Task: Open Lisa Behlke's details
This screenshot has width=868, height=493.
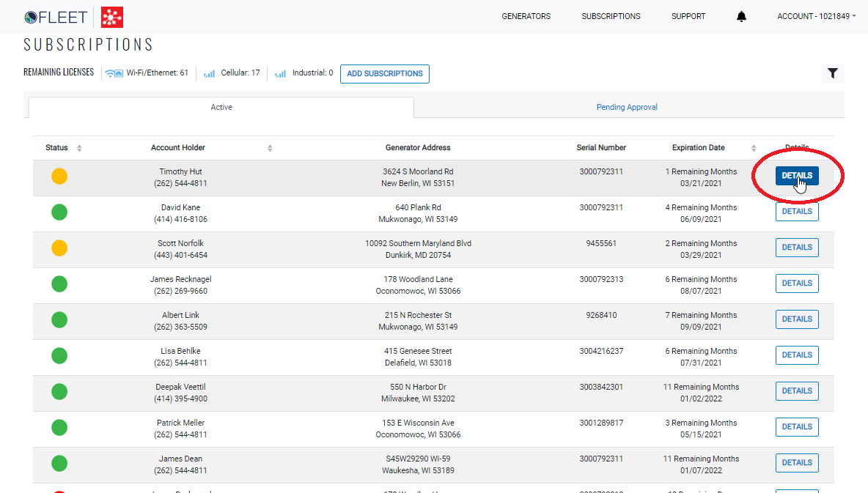Action: coord(797,355)
